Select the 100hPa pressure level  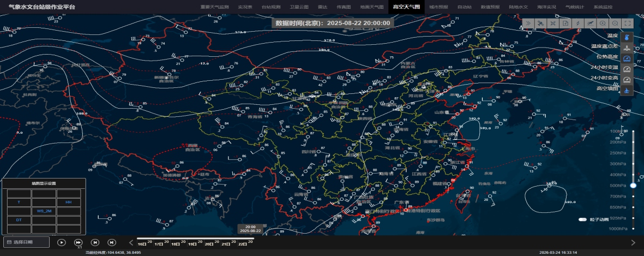(x=618, y=131)
